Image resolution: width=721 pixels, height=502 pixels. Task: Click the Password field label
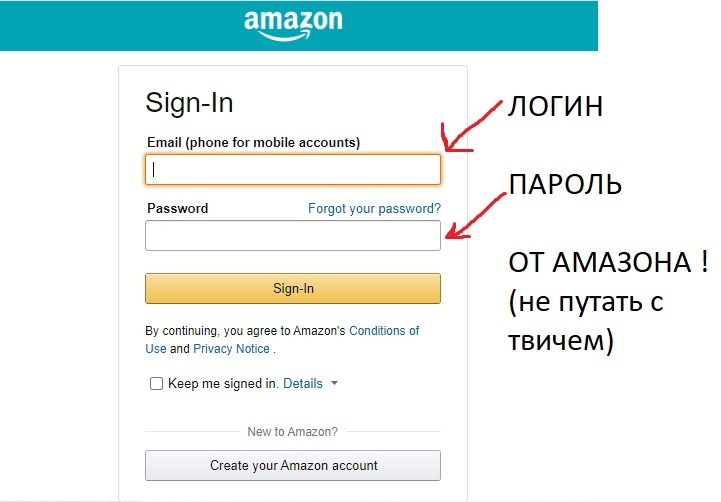[177, 208]
